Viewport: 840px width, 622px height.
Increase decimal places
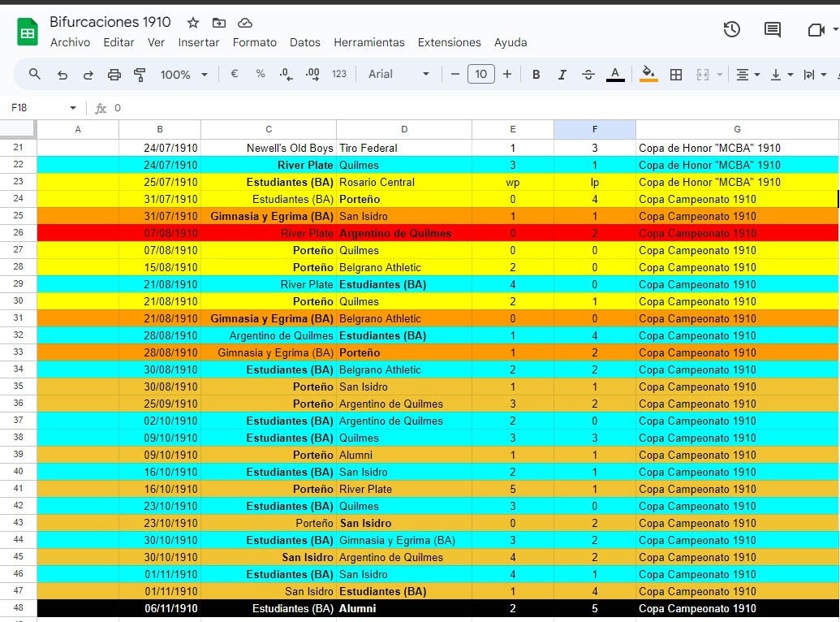click(312, 75)
